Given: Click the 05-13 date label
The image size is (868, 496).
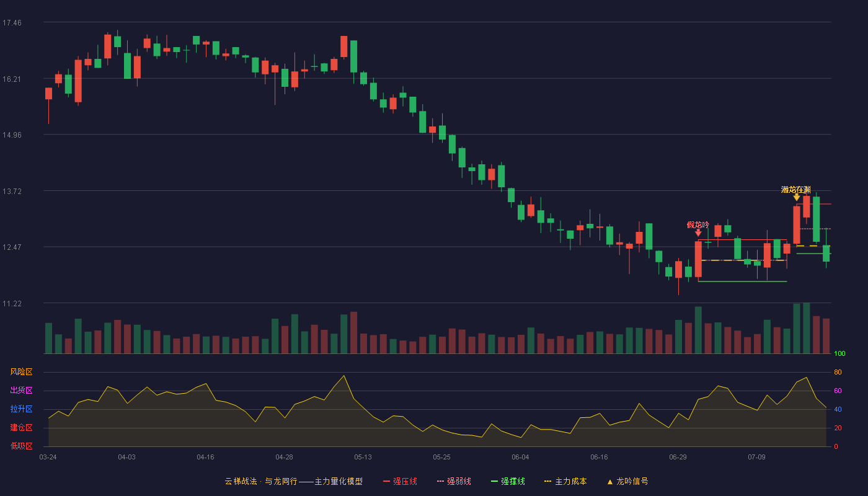Looking at the screenshot, I should pyautogui.click(x=363, y=457).
